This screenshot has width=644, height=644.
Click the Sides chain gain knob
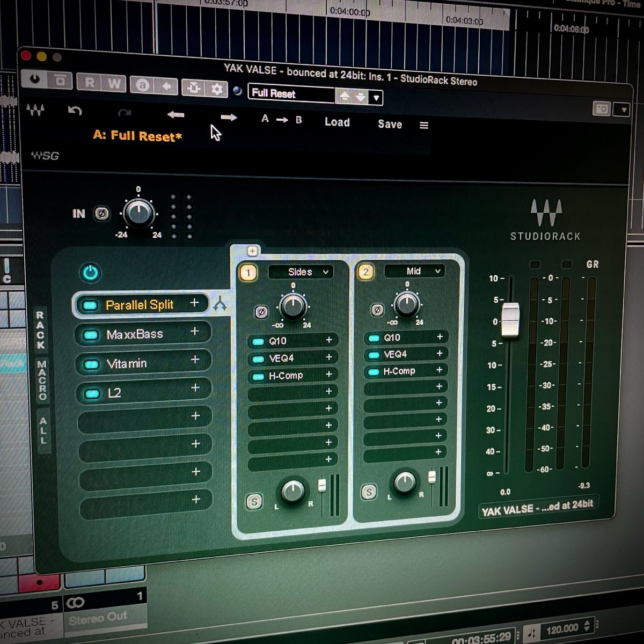(293, 306)
